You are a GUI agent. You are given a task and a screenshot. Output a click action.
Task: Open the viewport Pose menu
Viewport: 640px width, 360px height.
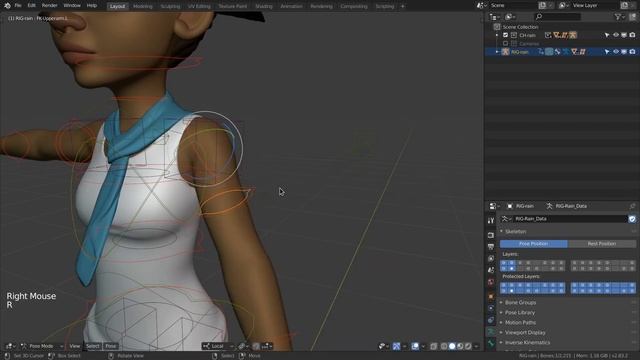(111, 346)
